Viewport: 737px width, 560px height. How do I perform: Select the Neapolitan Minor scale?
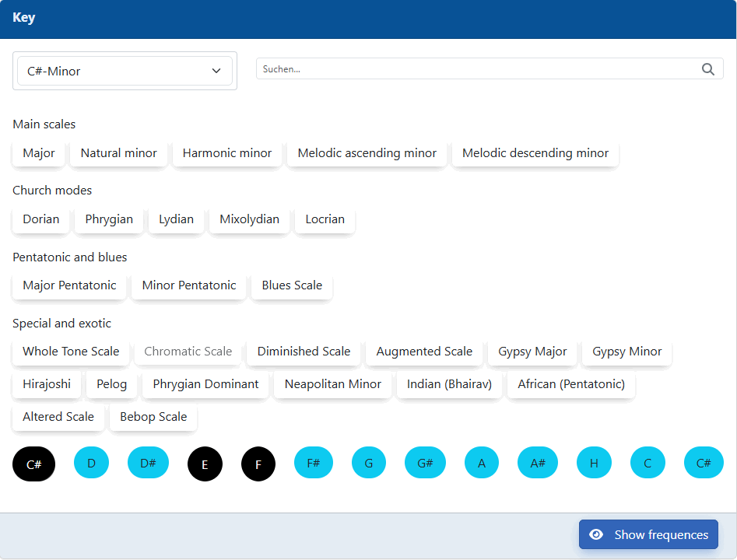(x=333, y=384)
